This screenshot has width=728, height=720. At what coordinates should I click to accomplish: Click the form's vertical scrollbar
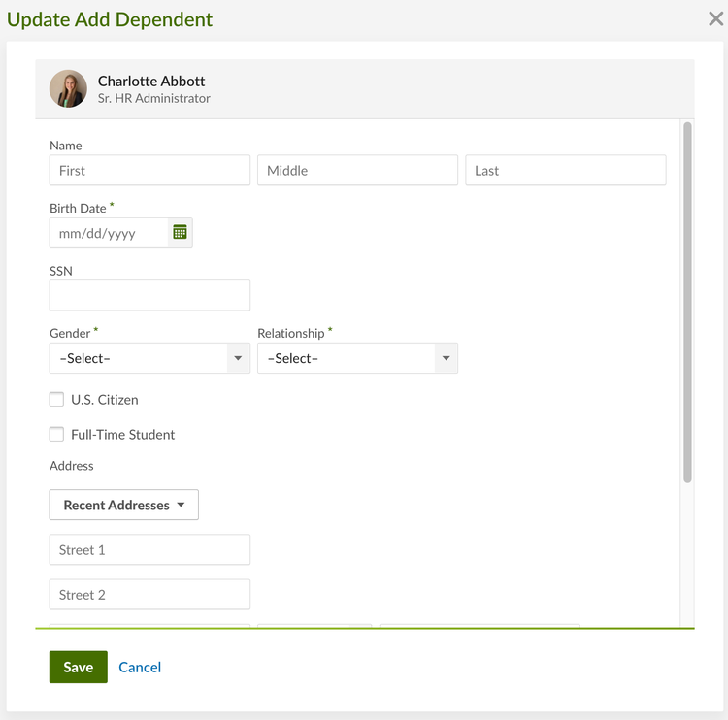(x=687, y=302)
